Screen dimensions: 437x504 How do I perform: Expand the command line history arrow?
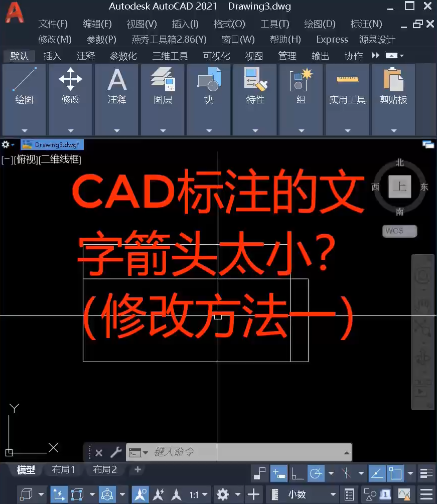click(346, 452)
